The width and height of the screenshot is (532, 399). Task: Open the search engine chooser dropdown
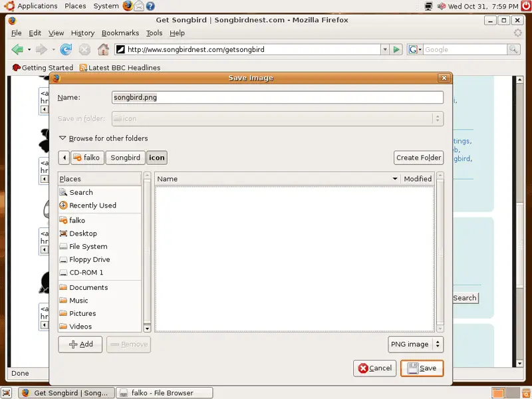pyautogui.click(x=414, y=49)
